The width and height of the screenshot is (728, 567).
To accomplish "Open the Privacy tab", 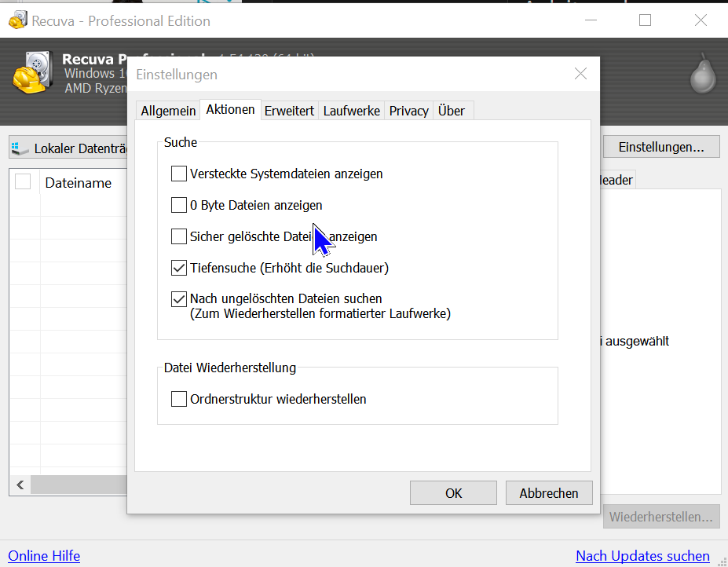I will point(408,111).
